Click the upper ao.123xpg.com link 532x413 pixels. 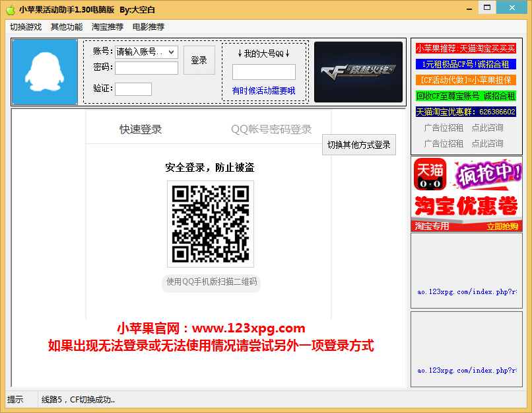coord(467,292)
